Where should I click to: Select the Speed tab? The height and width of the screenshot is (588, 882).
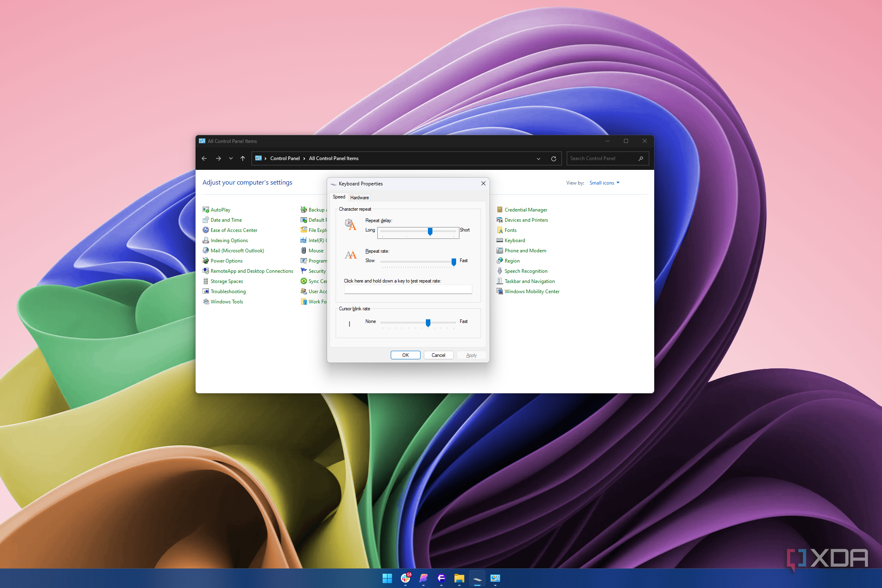point(339,197)
